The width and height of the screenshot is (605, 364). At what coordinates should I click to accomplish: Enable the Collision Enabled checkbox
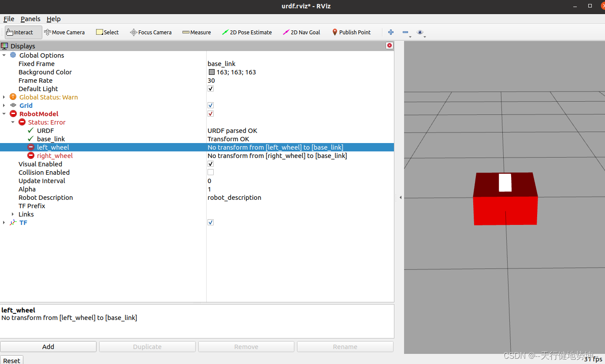coord(211,173)
